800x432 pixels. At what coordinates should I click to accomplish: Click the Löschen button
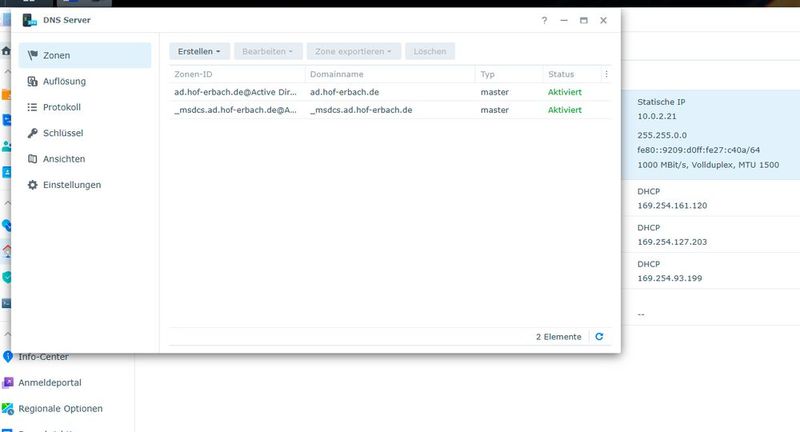click(x=430, y=52)
